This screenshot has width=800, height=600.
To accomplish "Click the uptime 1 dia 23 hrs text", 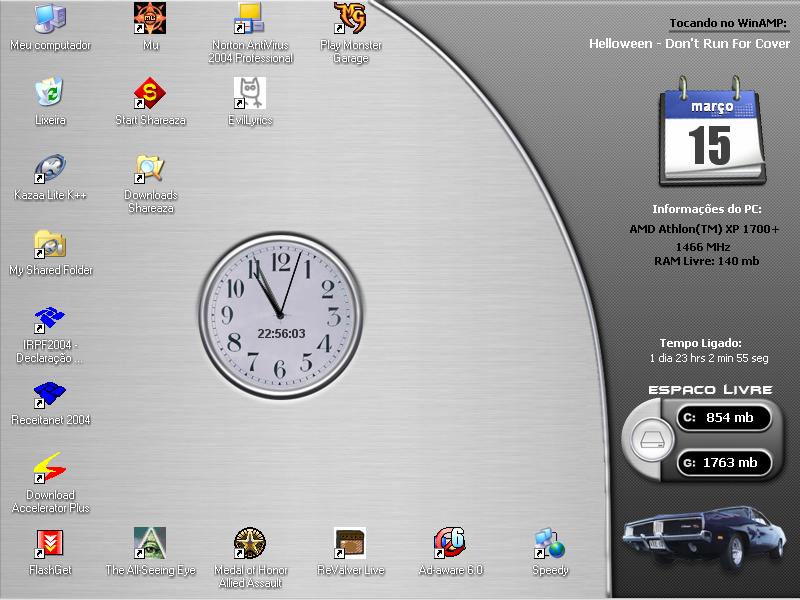I will click(709, 358).
